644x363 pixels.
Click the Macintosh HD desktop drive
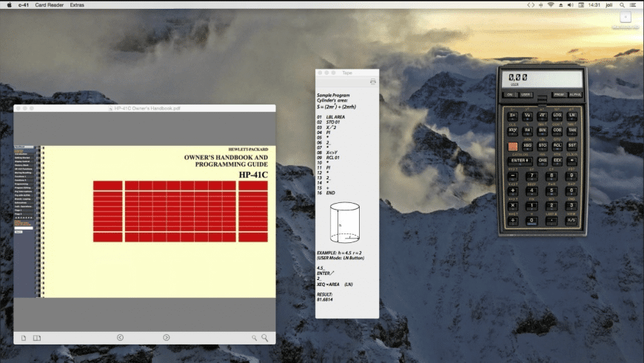point(625,20)
